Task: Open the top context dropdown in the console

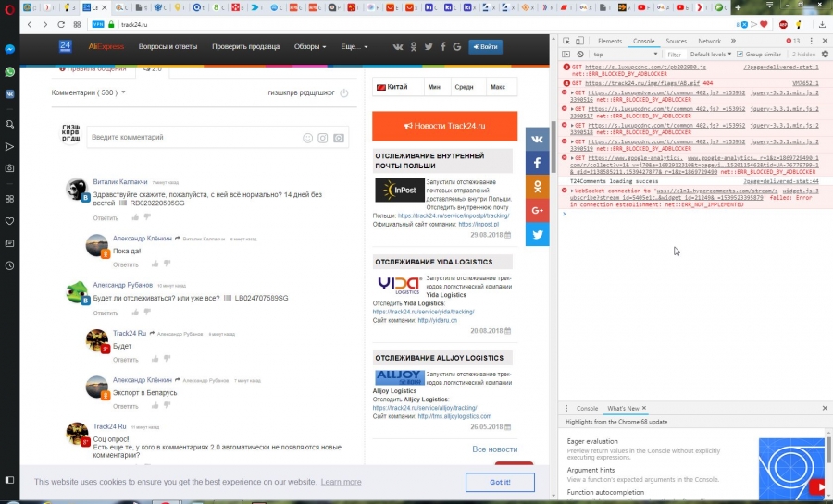Action: [x=626, y=55]
